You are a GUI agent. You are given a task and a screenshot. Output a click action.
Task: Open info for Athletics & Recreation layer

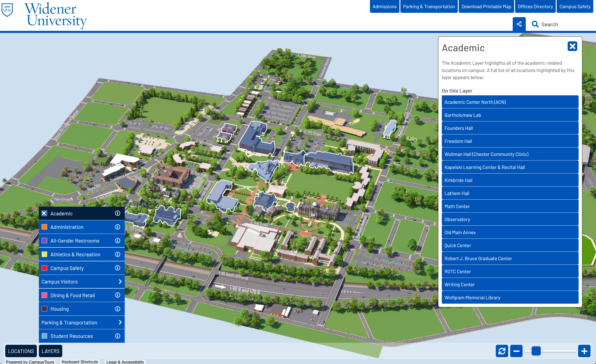click(118, 254)
